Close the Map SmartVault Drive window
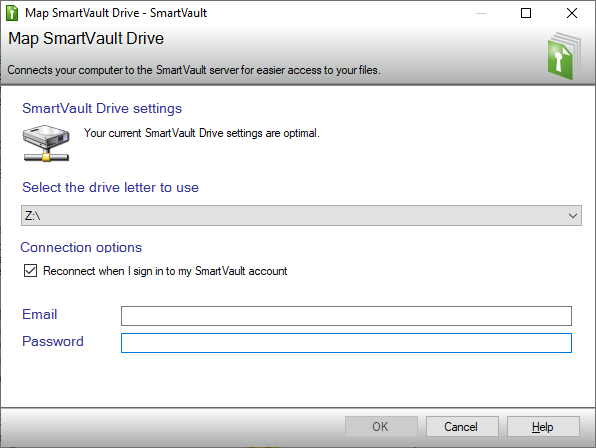The image size is (596, 448). (x=572, y=13)
